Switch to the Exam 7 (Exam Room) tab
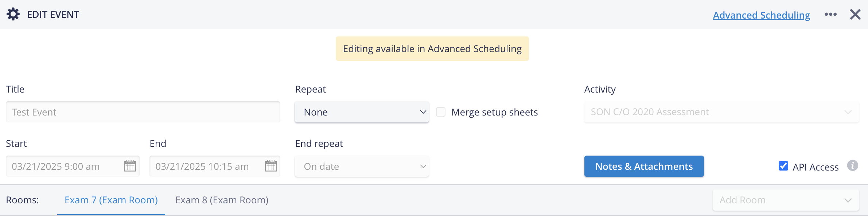Viewport: 868px width, 219px height. pos(111,200)
